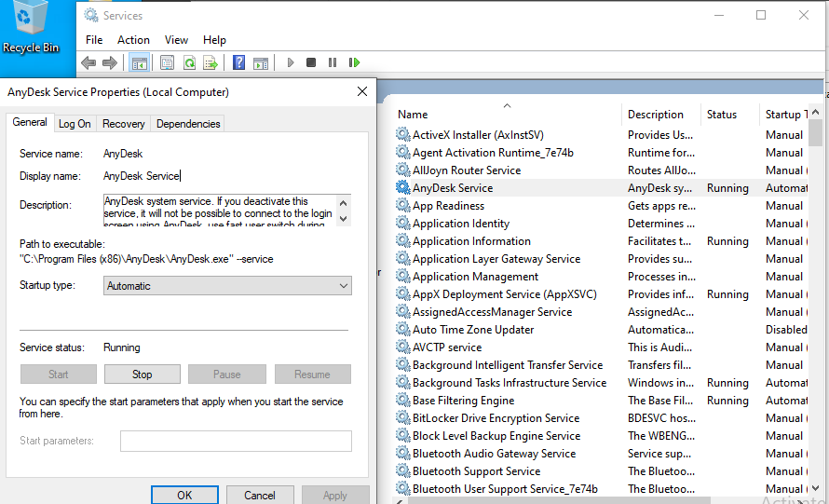Open the Startup type dropdown

coord(227,286)
